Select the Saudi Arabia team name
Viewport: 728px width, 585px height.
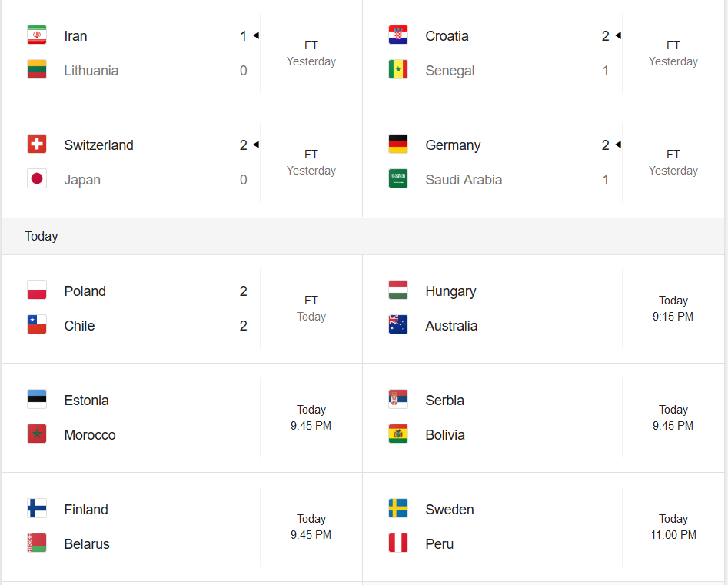click(x=464, y=180)
